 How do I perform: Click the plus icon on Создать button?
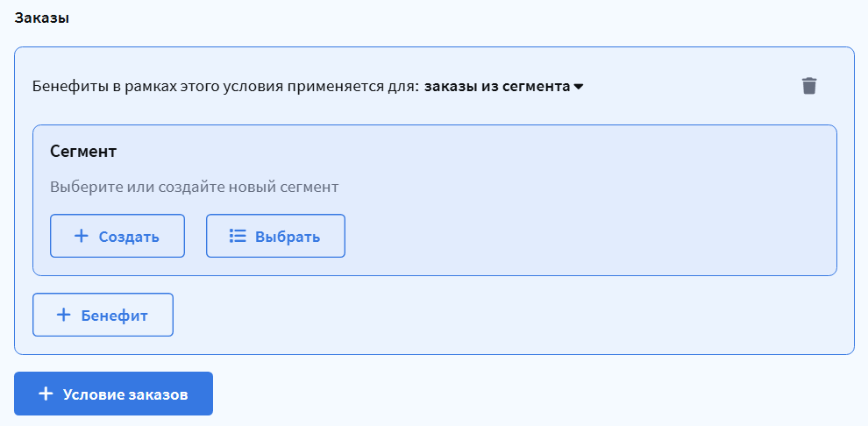click(82, 236)
